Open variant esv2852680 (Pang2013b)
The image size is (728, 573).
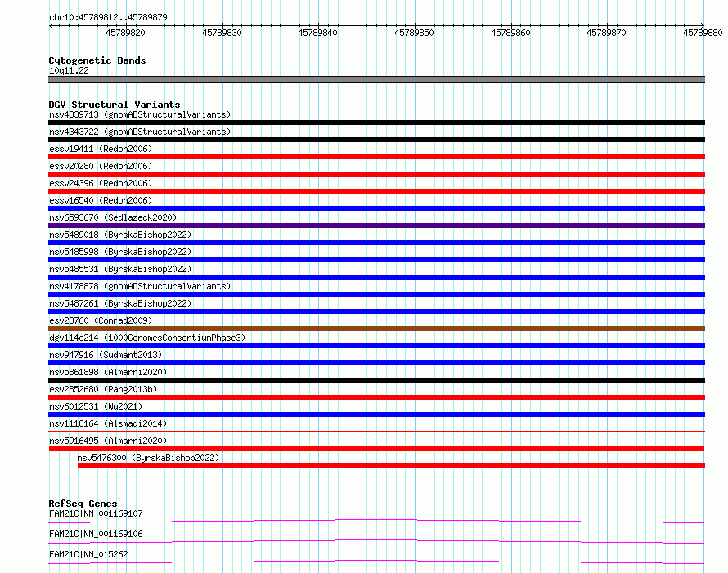[x=103, y=389]
